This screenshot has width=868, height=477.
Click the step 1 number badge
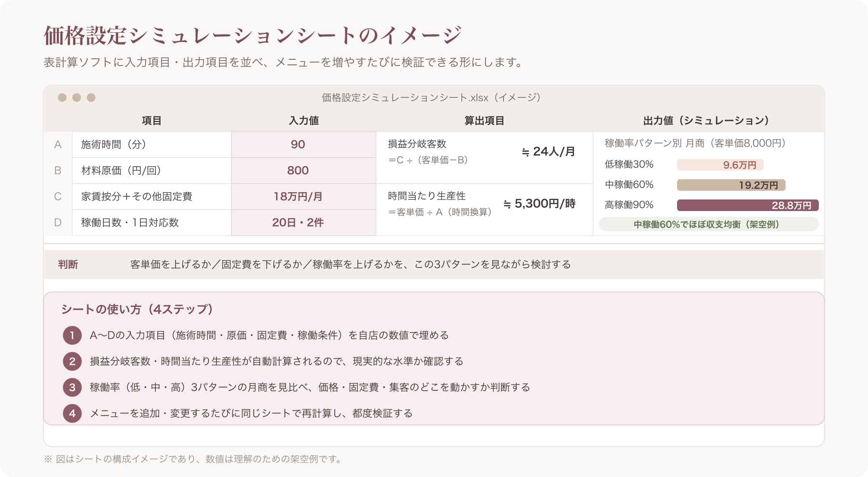(x=72, y=335)
